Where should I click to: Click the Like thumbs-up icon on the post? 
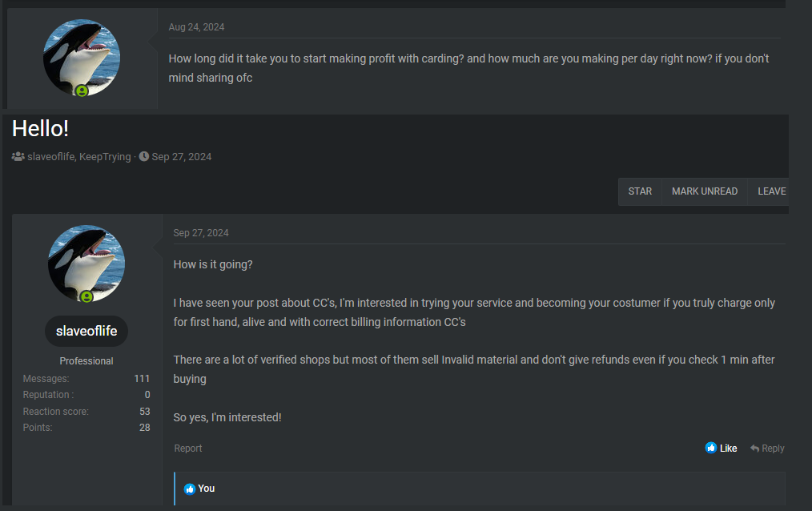[x=711, y=449]
